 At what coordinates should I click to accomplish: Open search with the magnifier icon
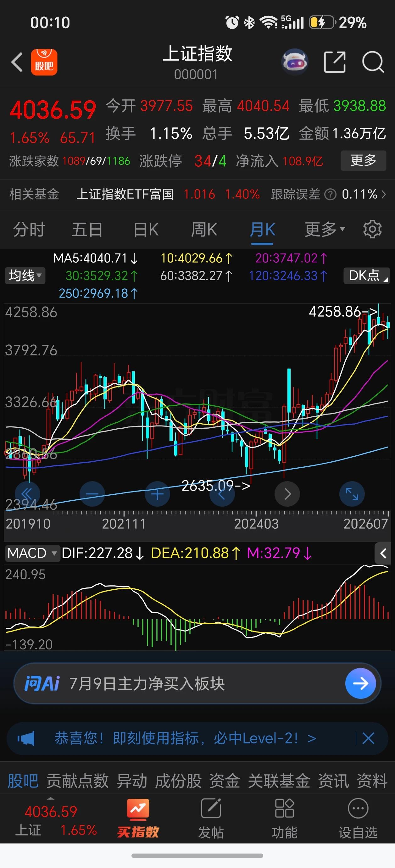click(373, 62)
